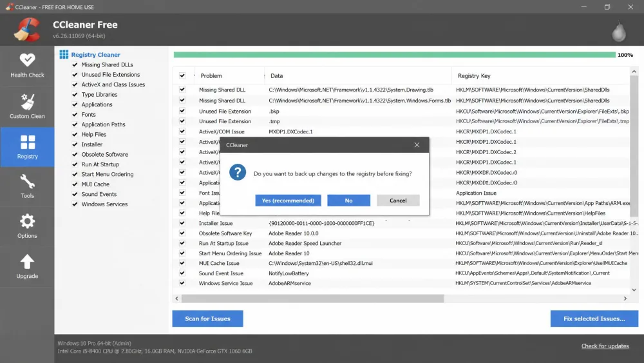Uncheck the System.Drawing.tlb Missing Shared DLL row
The image size is (644, 363).
[x=182, y=90]
